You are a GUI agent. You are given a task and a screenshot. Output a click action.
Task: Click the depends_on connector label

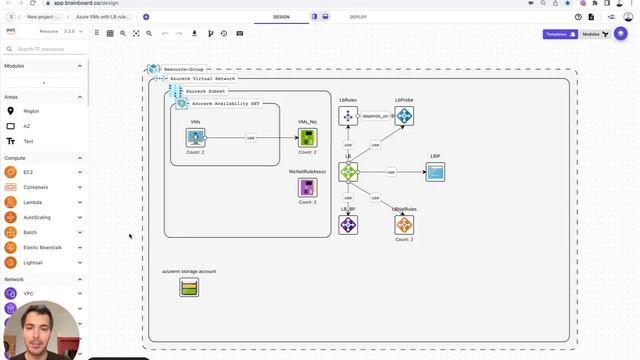pyautogui.click(x=377, y=116)
